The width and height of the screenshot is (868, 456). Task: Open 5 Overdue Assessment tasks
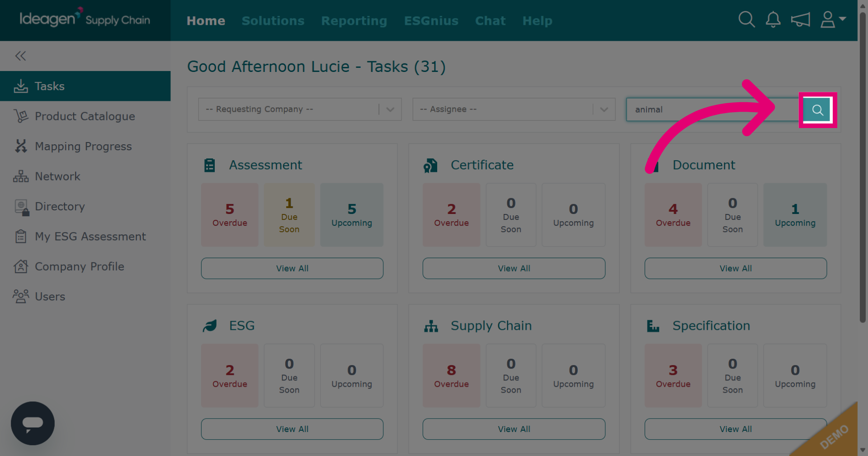tap(230, 215)
